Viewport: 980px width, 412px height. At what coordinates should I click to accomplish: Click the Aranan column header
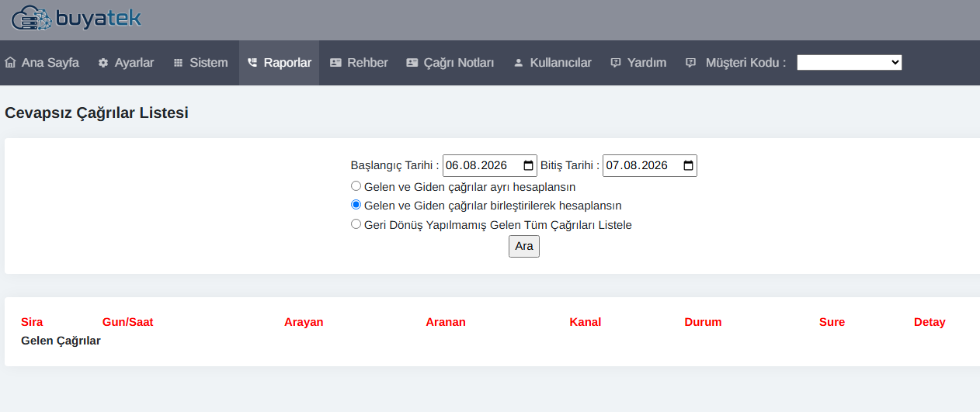tap(446, 322)
